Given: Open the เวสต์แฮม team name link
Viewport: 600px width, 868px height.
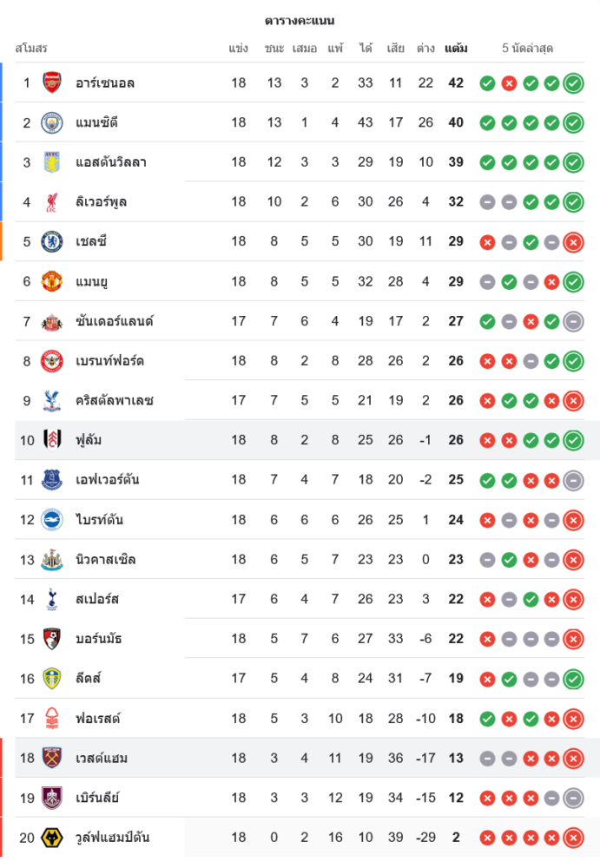Looking at the screenshot, I should click(102, 759).
